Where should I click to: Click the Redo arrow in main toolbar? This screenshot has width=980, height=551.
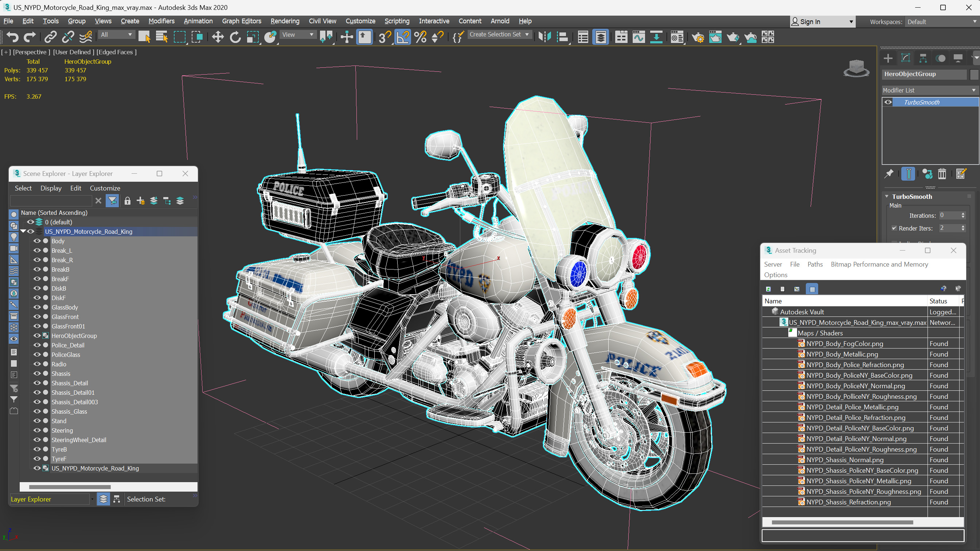pos(30,37)
